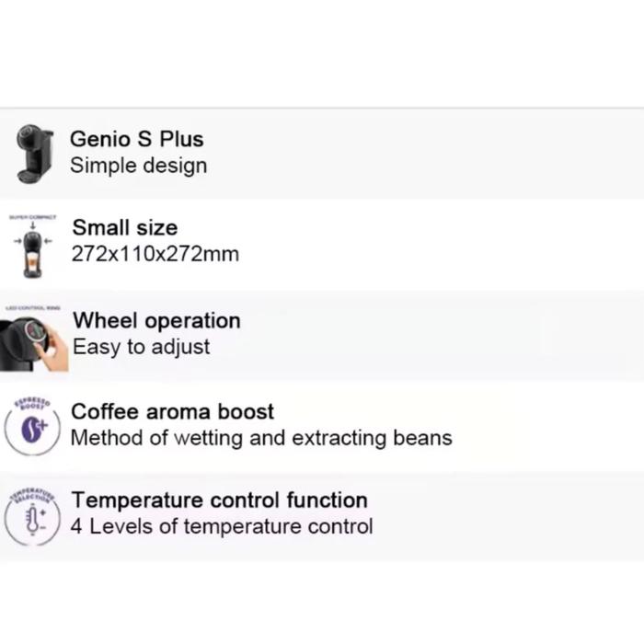The width and height of the screenshot is (644, 644).
Task: Click the Genio S Plus coffee machine icon
Action: (33, 154)
